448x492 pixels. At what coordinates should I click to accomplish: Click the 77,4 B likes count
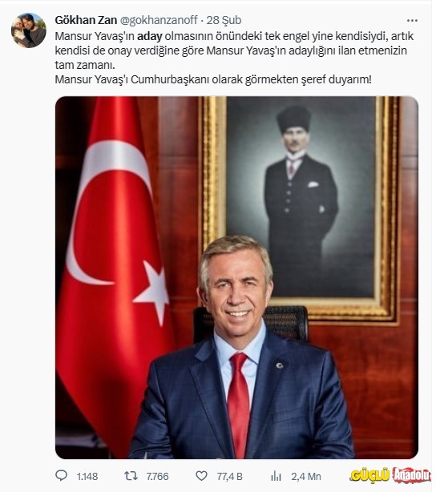click(230, 476)
